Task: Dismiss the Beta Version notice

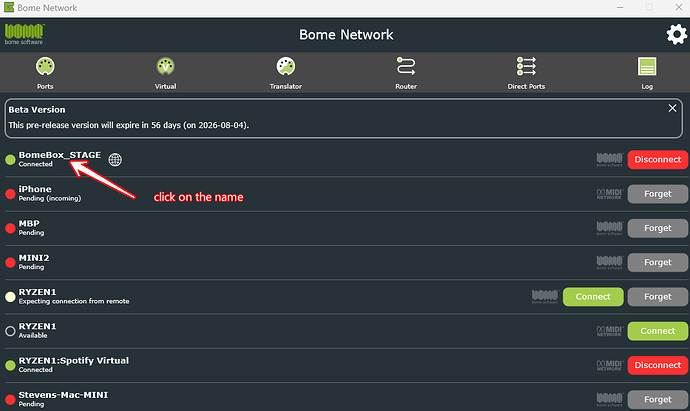Action: (x=672, y=108)
